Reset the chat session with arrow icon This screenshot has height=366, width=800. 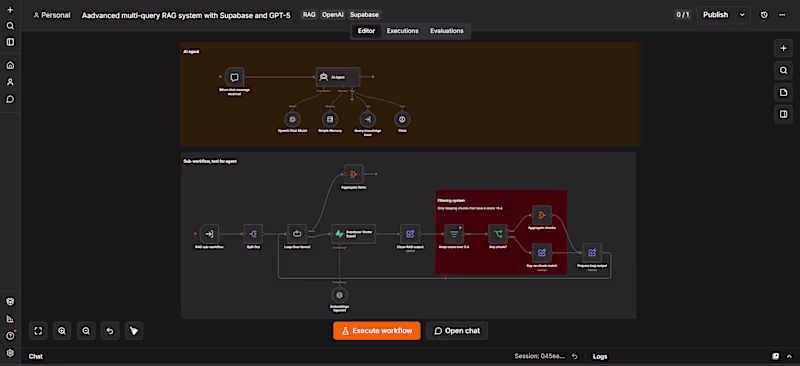(574, 356)
